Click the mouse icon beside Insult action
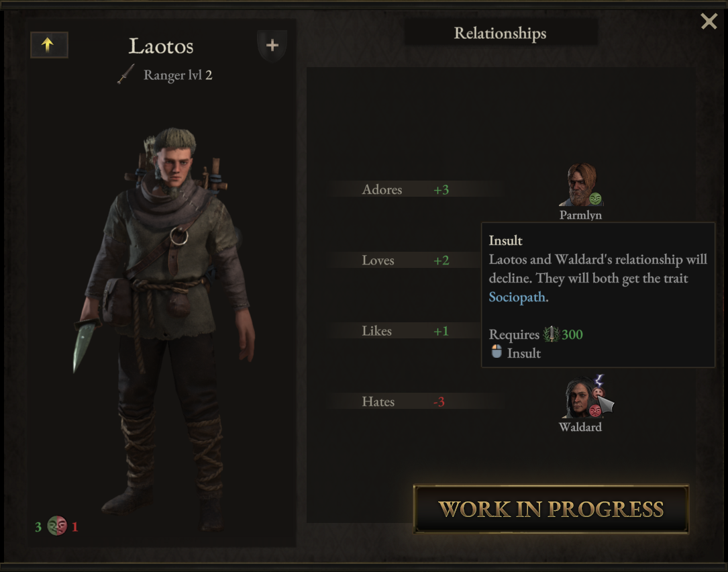The width and height of the screenshot is (728, 572). click(497, 352)
